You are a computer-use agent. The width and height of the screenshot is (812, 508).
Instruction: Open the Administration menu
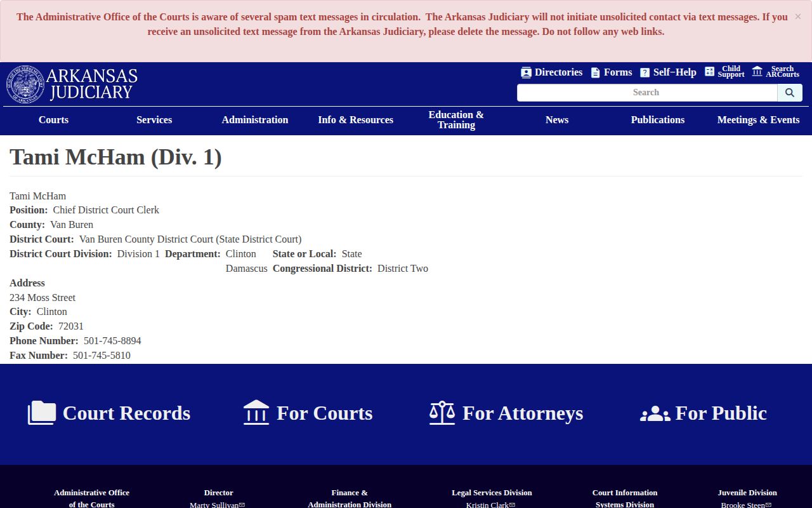[x=255, y=120]
